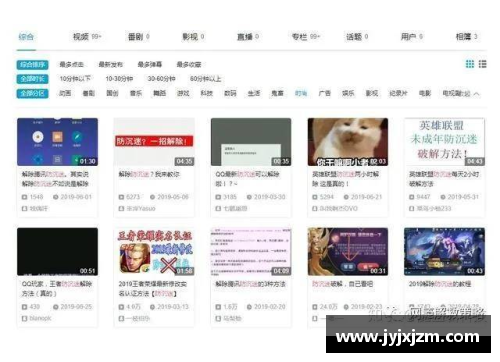Filter by 游戏 category

(183, 94)
